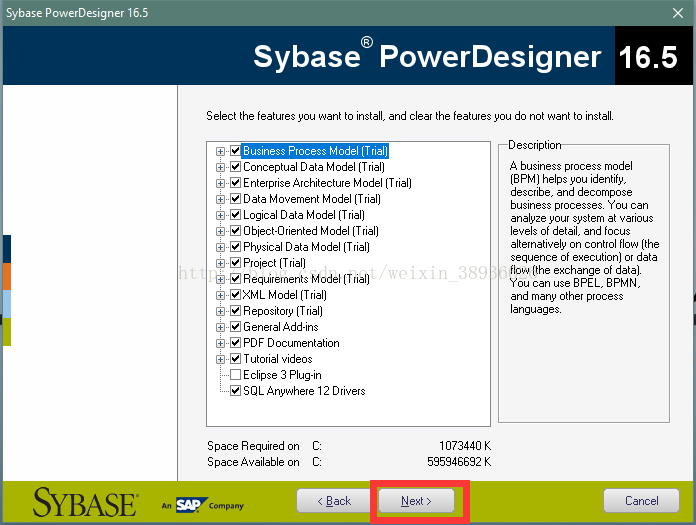Select Physical Data Model (Trial) label
The image size is (696, 525).
[x=306, y=247]
